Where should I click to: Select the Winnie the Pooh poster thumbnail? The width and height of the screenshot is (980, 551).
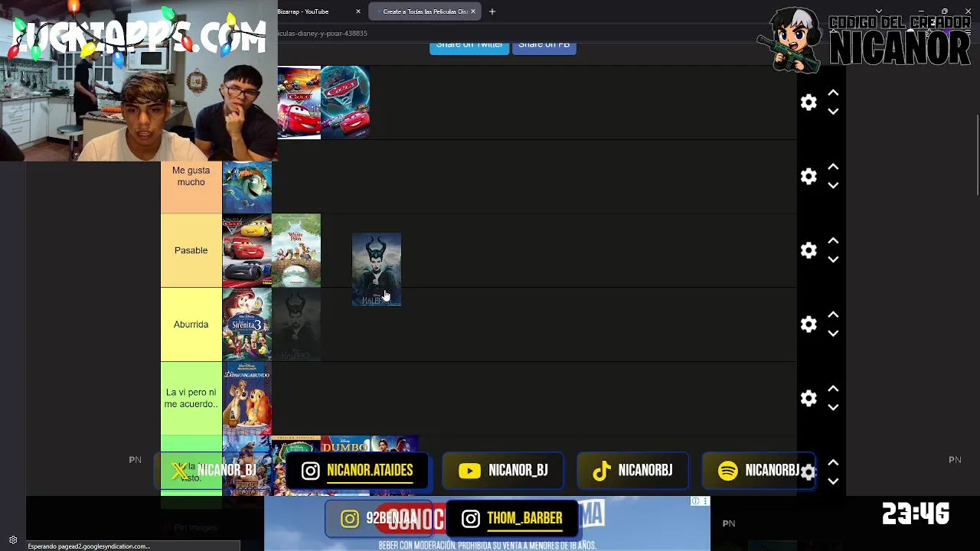296,250
